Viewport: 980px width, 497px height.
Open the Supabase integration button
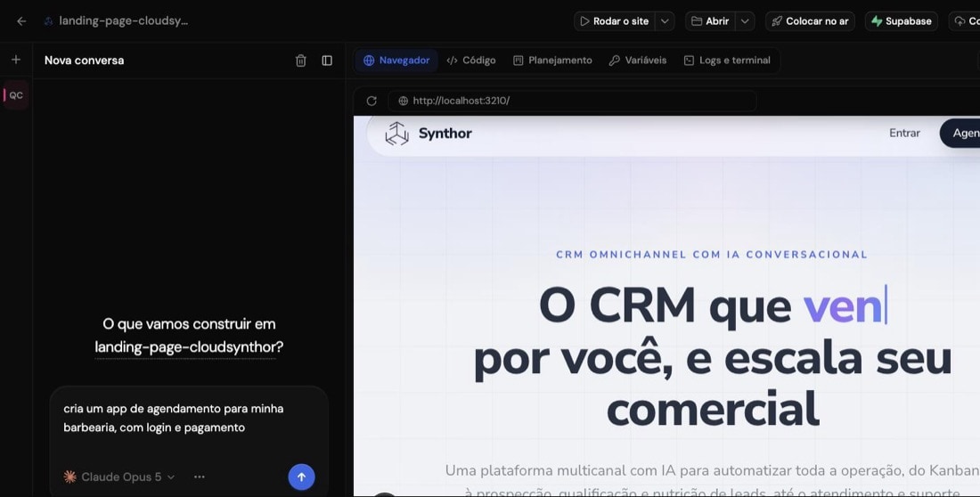902,21
